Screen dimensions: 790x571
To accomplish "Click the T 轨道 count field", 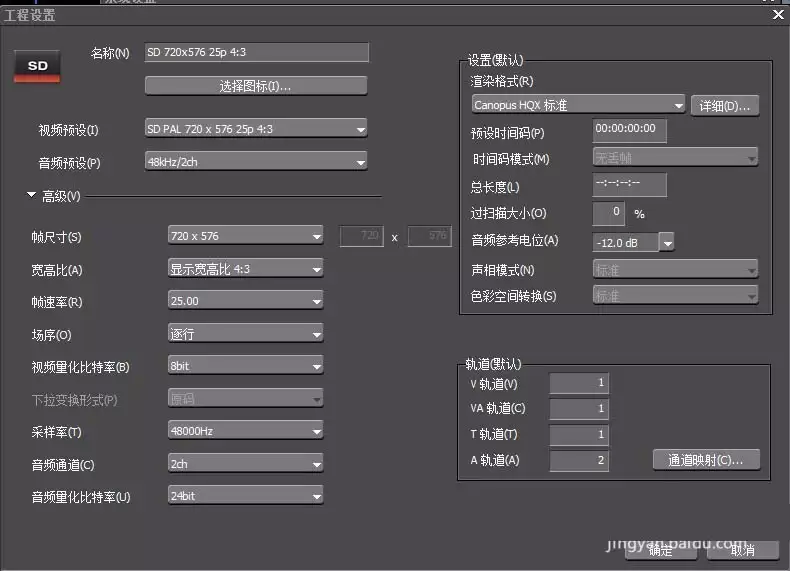I will click(579, 434).
